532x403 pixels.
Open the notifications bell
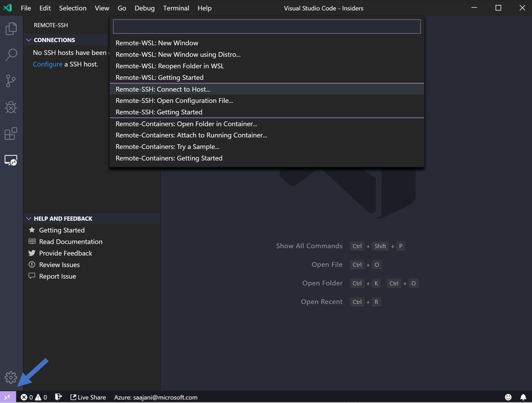coord(523,397)
